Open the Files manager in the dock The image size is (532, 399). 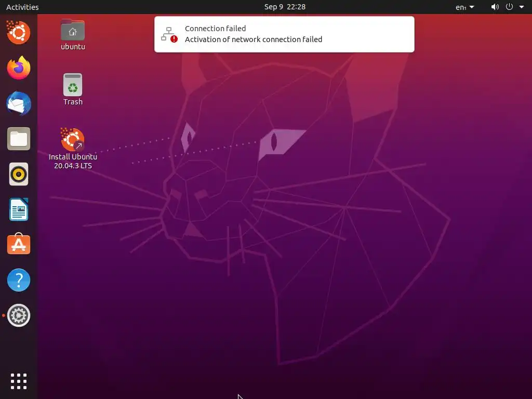(19, 139)
